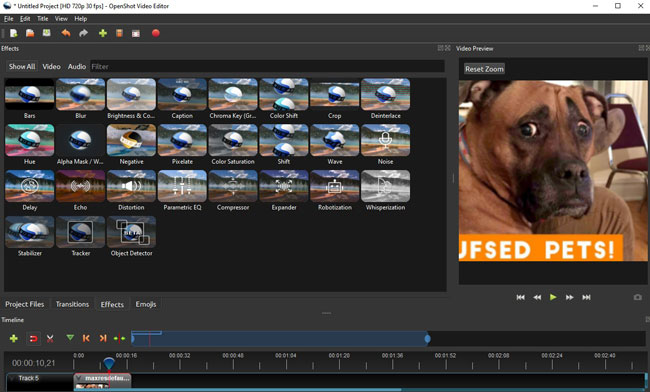Jump to next marker icon
The width and height of the screenshot is (650, 392).
point(103,339)
